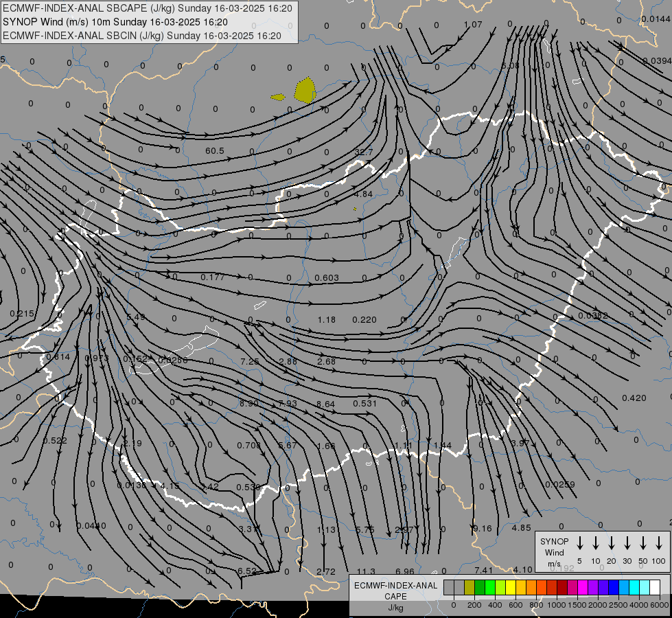Click the 9.16 value on the map
672x618 pixels.
click(x=482, y=529)
